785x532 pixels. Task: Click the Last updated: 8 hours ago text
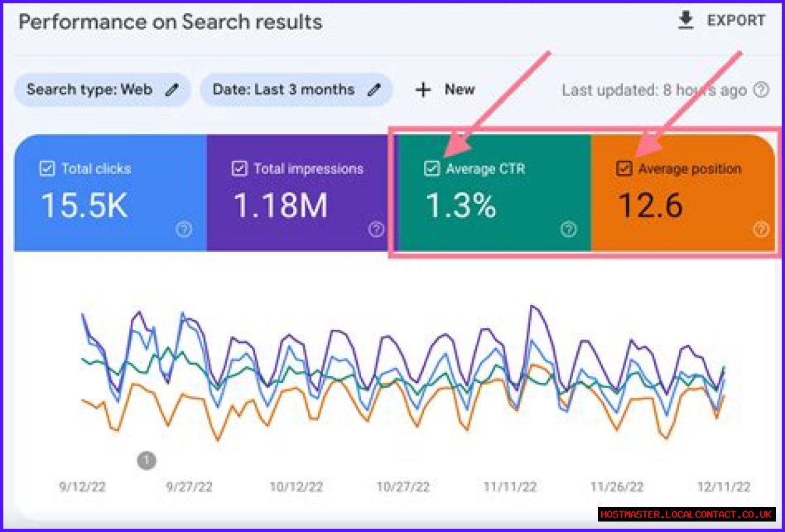click(x=654, y=90)
